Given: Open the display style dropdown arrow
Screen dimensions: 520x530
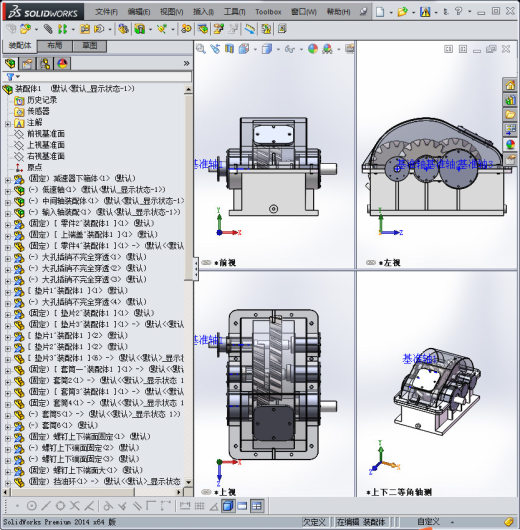Looking at the screenshot, I should (278, 49).
